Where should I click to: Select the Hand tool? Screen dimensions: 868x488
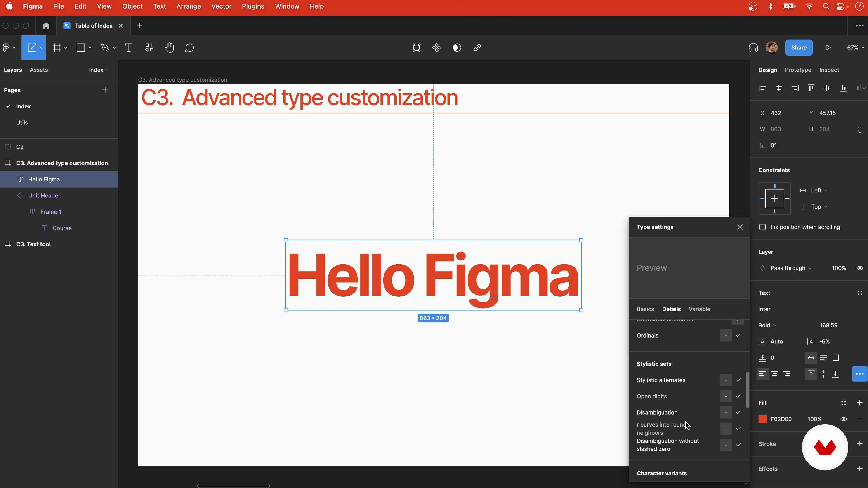coord(170,48)
